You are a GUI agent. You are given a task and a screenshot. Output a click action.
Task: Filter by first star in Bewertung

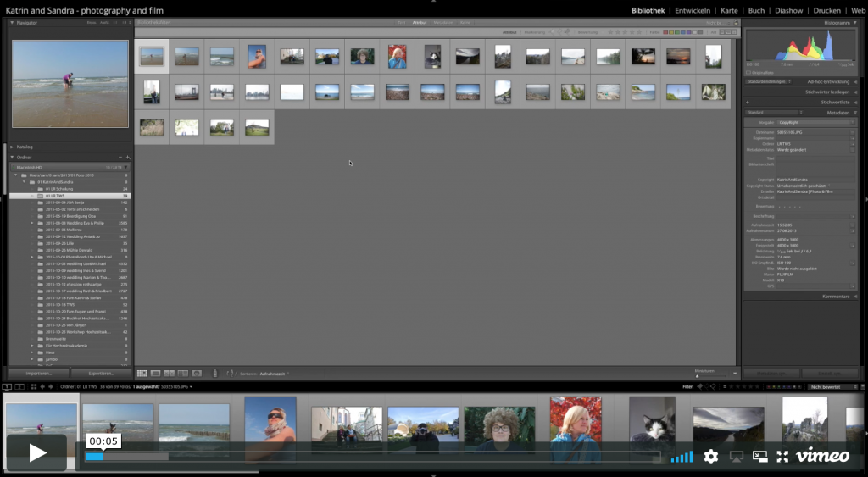click(610, 32)
